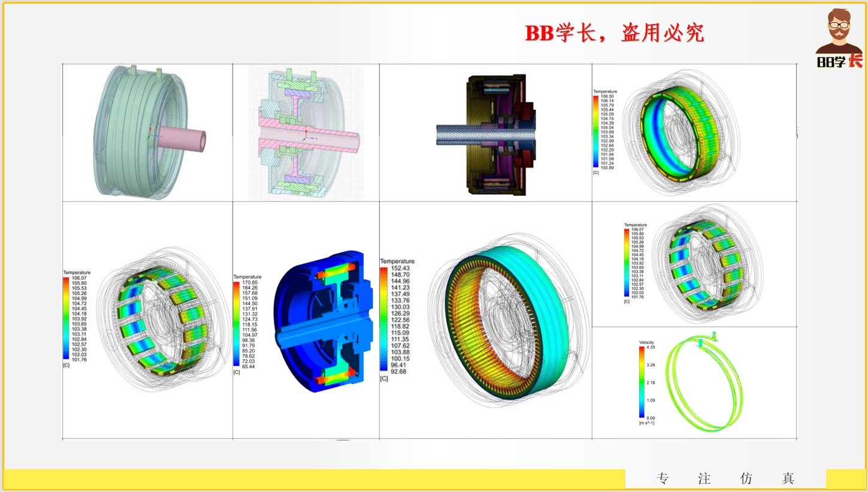This screenshot has width=868, height=492.
Task: Select the 0.00 minimum velocity value
Action: point(652,418)
